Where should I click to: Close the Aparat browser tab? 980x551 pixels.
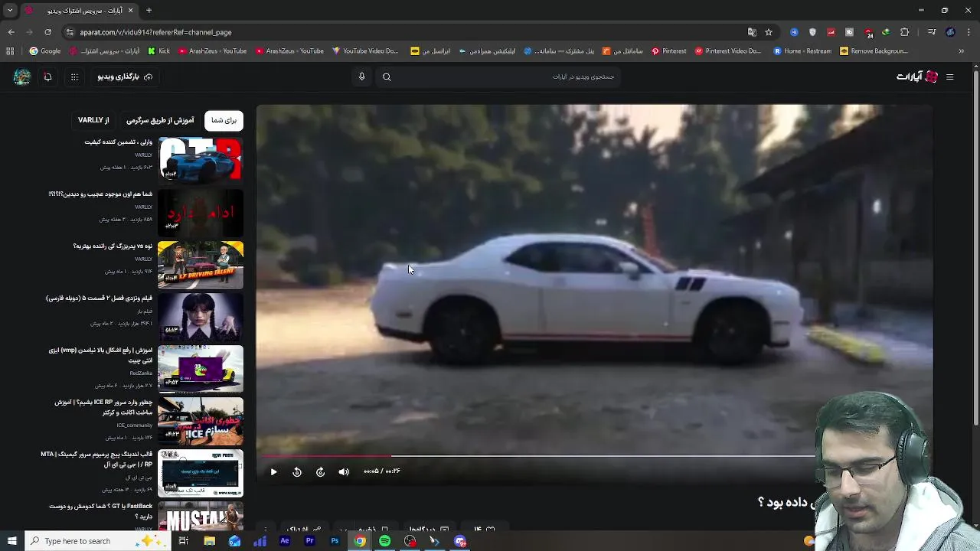(130, 11)
